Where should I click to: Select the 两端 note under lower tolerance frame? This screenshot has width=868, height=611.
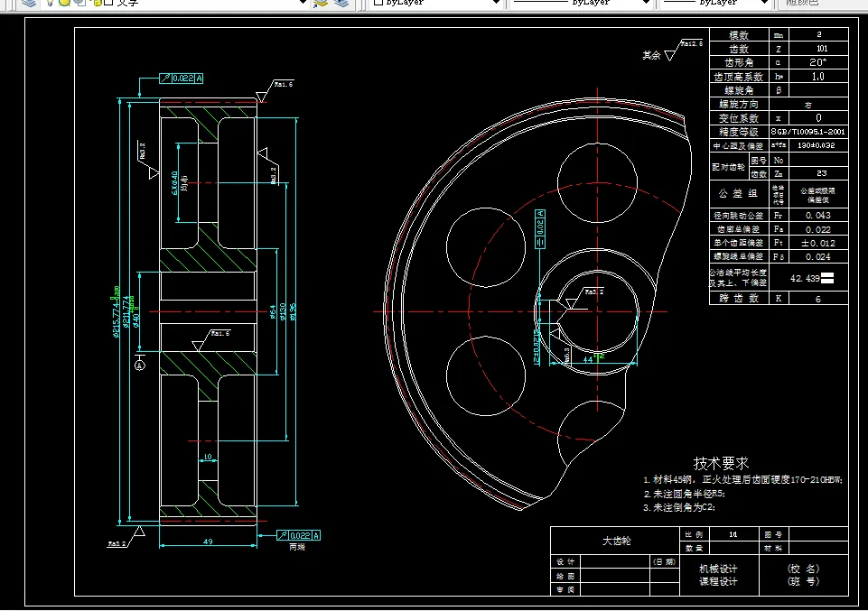tap(297, 547)
